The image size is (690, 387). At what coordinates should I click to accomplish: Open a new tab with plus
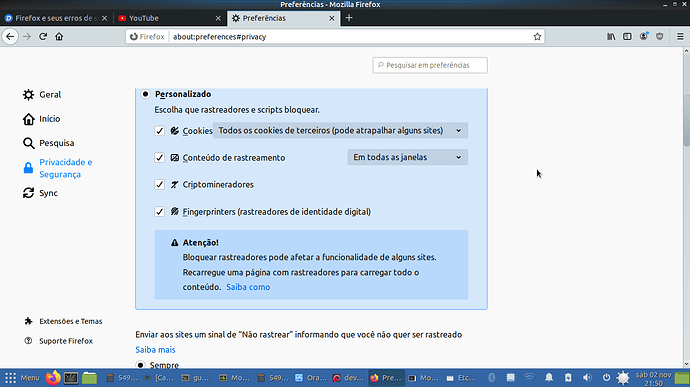(x=349, y=18)
